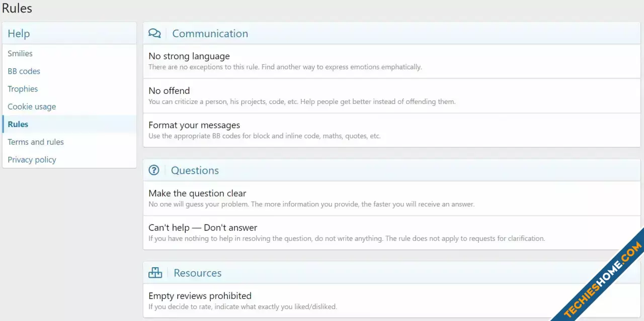Click the 'No strong language' rule title

coord(189,56)
